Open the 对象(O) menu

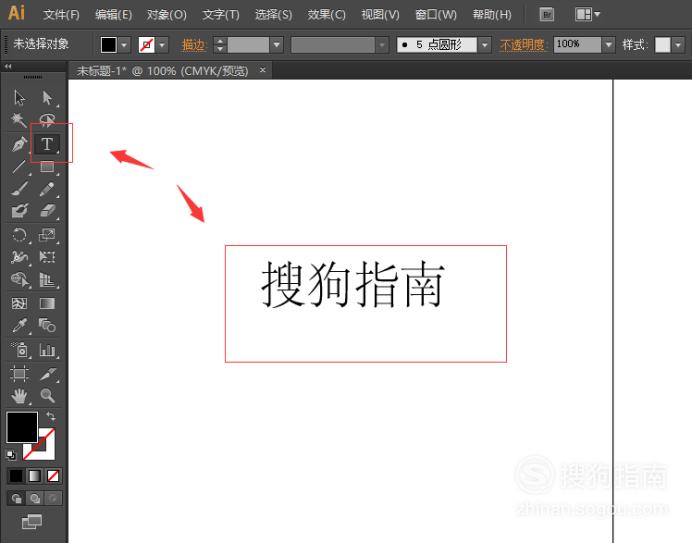point(166,15)
